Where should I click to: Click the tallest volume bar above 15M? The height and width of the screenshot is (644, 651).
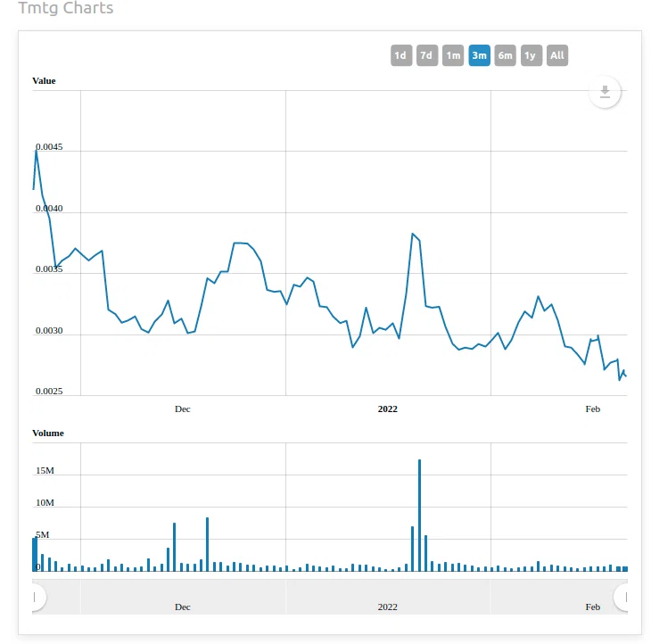coord(419,516)
